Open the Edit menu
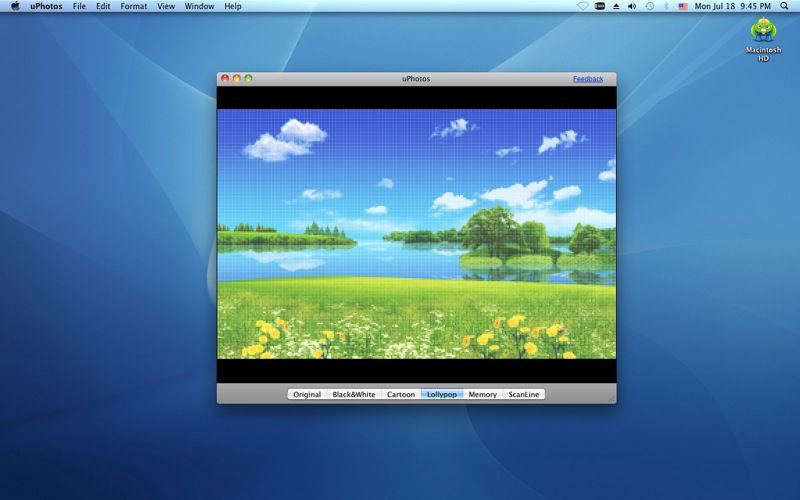This screenshot has height=500, width=800. click(x=103, y=6)
